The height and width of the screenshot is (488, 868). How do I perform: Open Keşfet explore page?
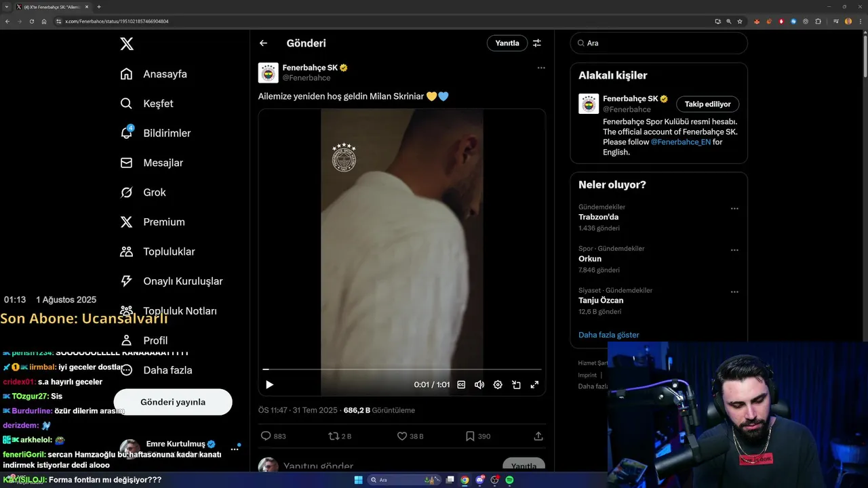pos(146,104)
